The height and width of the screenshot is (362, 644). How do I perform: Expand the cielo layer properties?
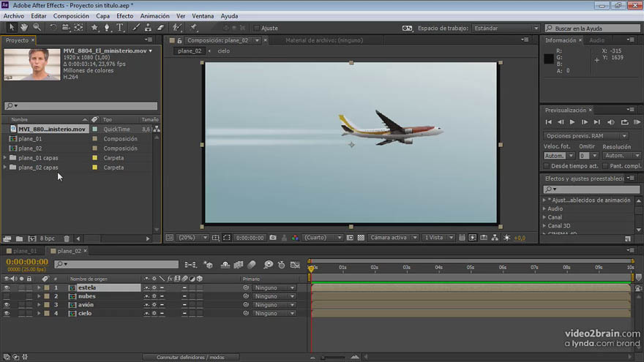pyautogui.click(x=39, y=313)
